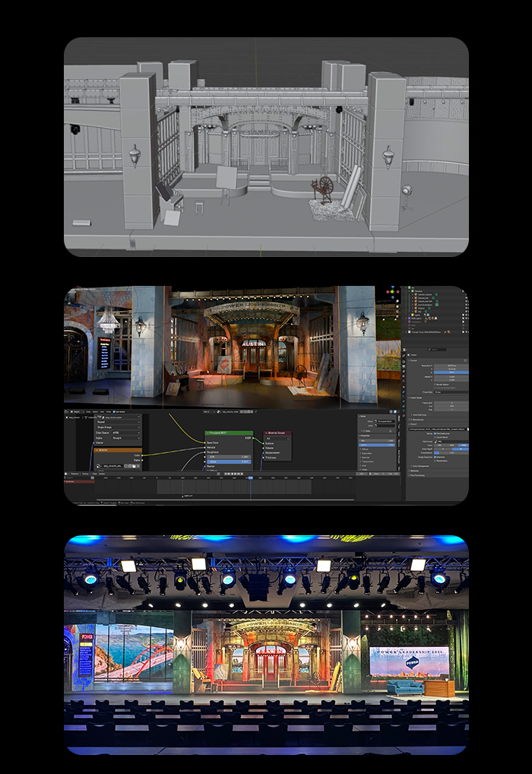Expand the Color Management panel
This screenshot has width=532, height=774.
420,466
